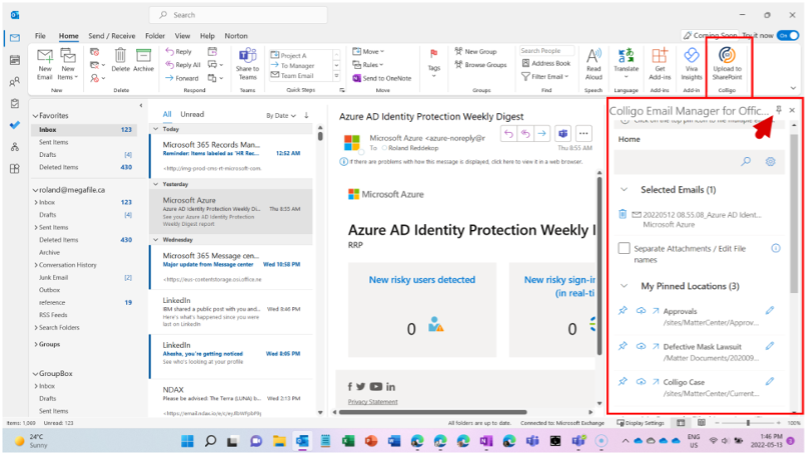Click the Delete ribbon icon
The image size is (808, 455).
(120, 60)
